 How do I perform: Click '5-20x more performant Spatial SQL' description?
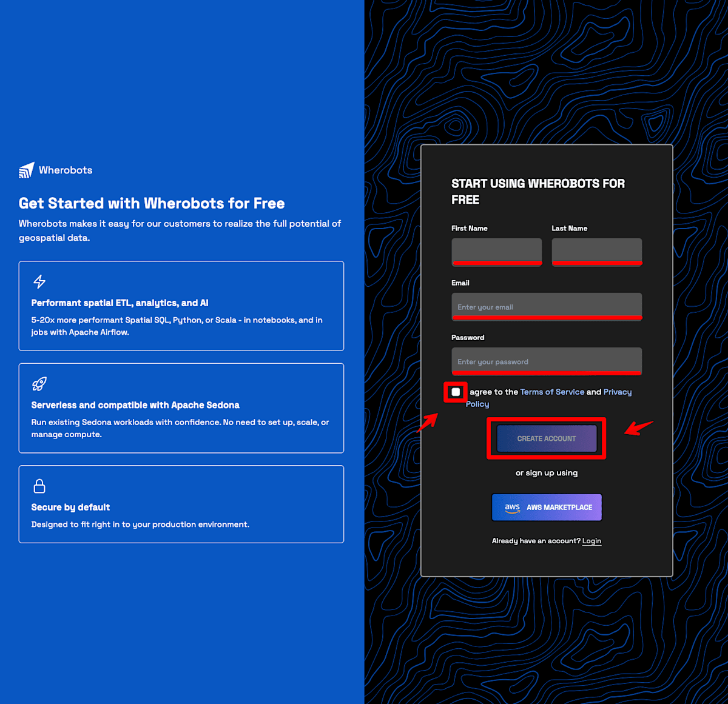pyautogui.click(x=177, y=326)
